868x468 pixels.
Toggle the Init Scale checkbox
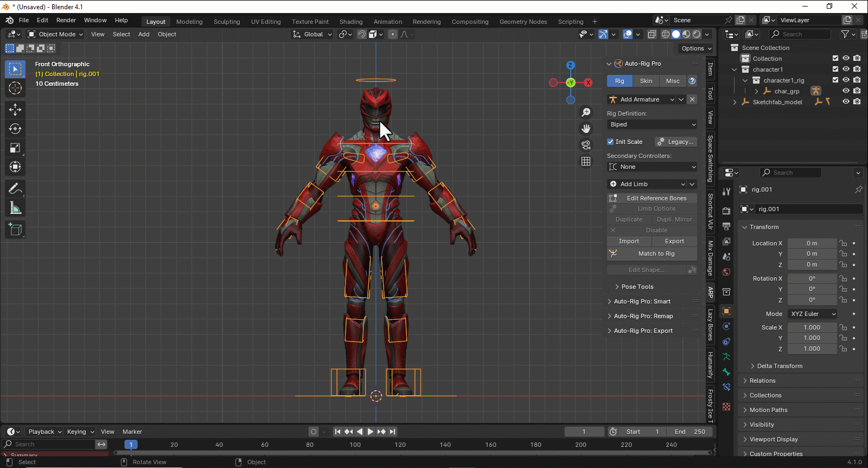pos(610,142)
